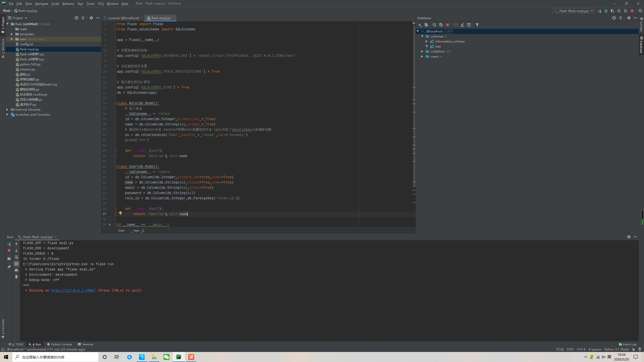
Task: Open the Refactor menu
Action: click(x=68, y=4)
